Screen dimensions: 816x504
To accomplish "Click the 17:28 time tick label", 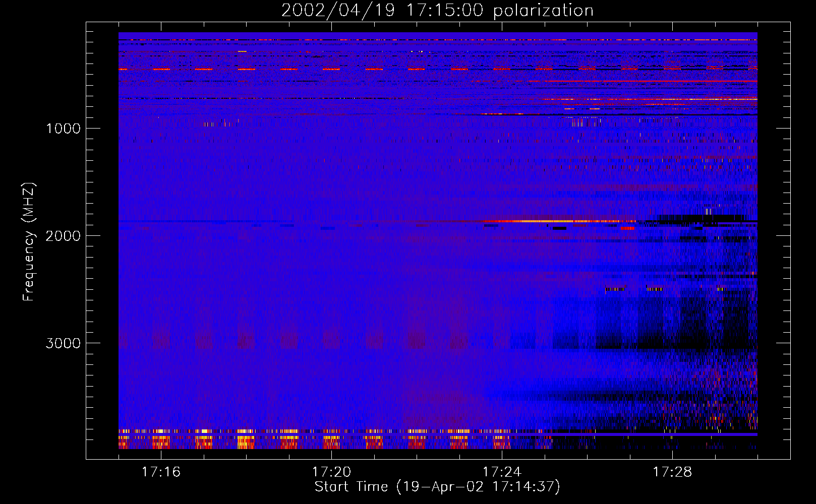I will [x=672, y=472].
